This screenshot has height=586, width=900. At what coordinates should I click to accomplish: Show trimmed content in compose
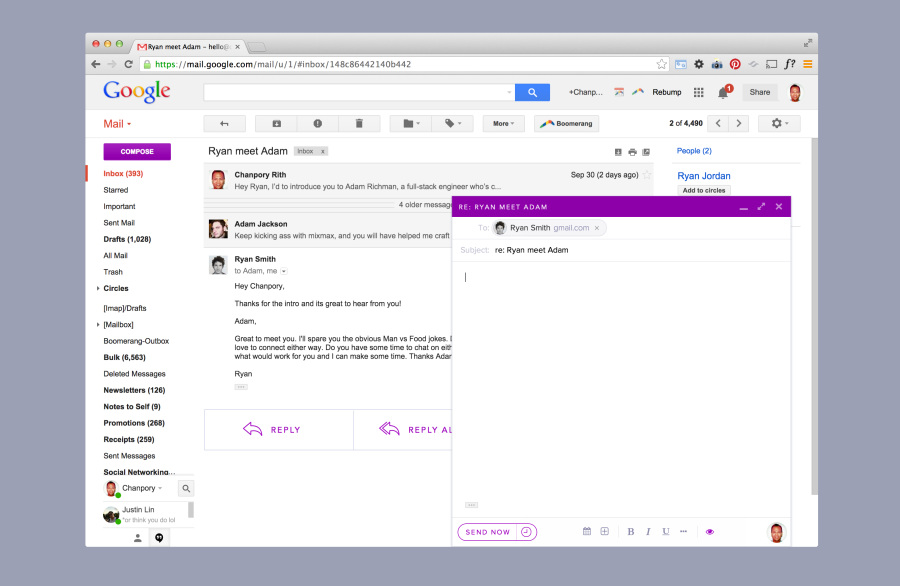click(471, 505)
